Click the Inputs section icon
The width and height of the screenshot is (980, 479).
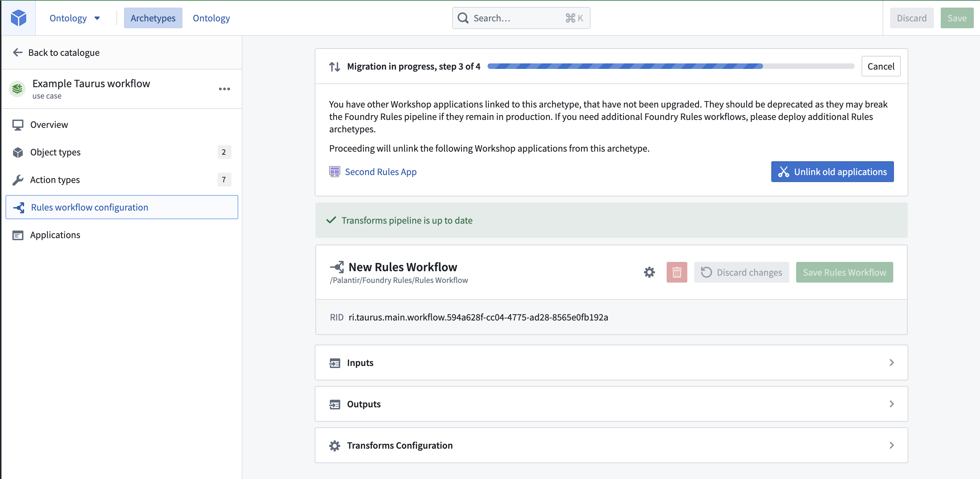click(334, 363)
